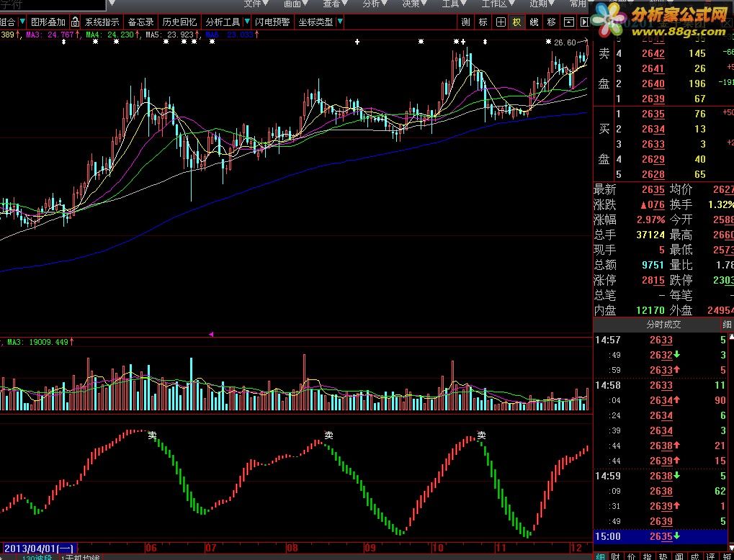This screenshot has width=734, height=560.
Task: Click the second 卖 signal near August
Action: tap(328, 435)
